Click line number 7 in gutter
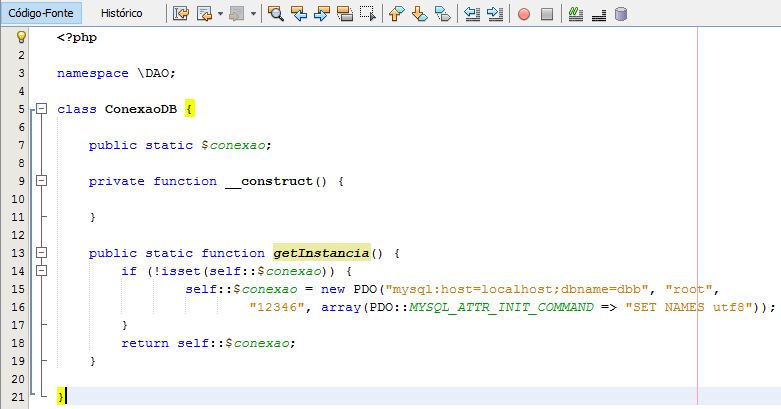 21,145
